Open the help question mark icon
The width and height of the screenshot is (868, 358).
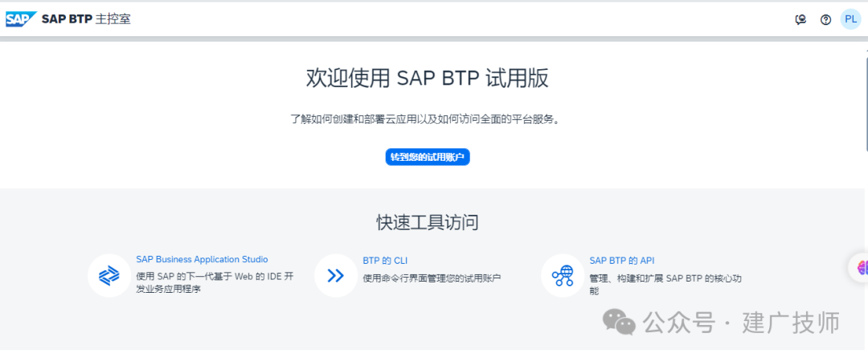(x=825, y=20)
